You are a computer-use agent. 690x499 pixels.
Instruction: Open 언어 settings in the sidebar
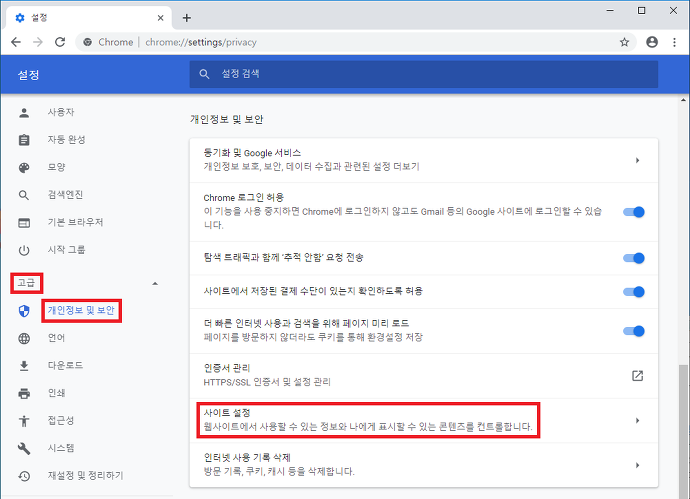pyautogui.click(x=56, y=338)
